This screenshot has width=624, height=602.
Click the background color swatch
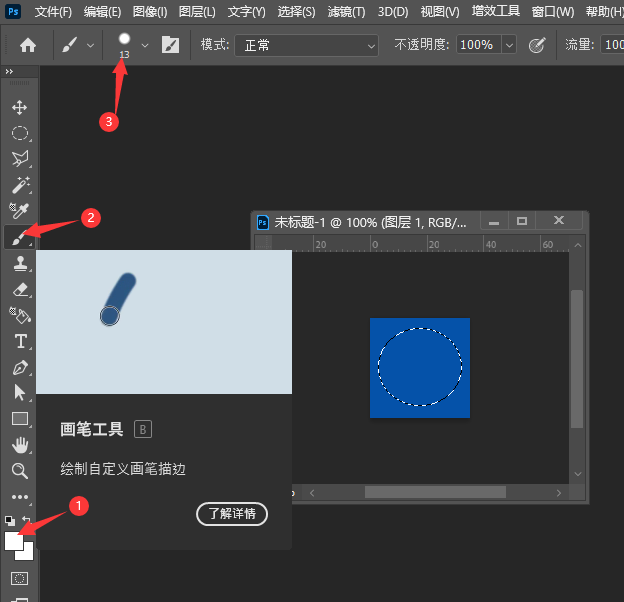[27, 554]
